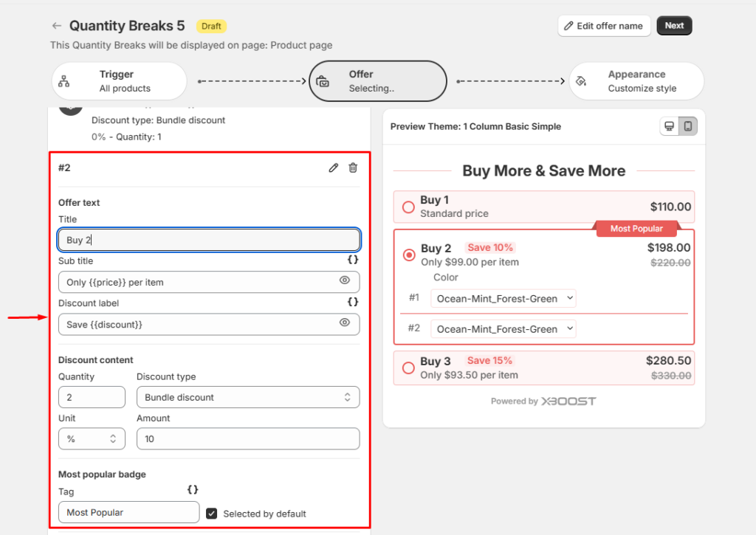Open the Discount type dropdown

pyautogui.click(x=248, y=397)
